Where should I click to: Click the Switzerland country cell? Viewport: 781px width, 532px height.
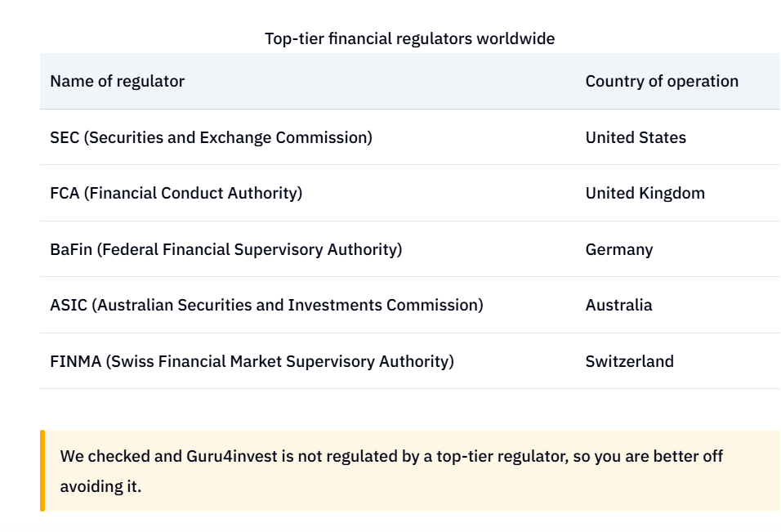click(x=630, y=361)
